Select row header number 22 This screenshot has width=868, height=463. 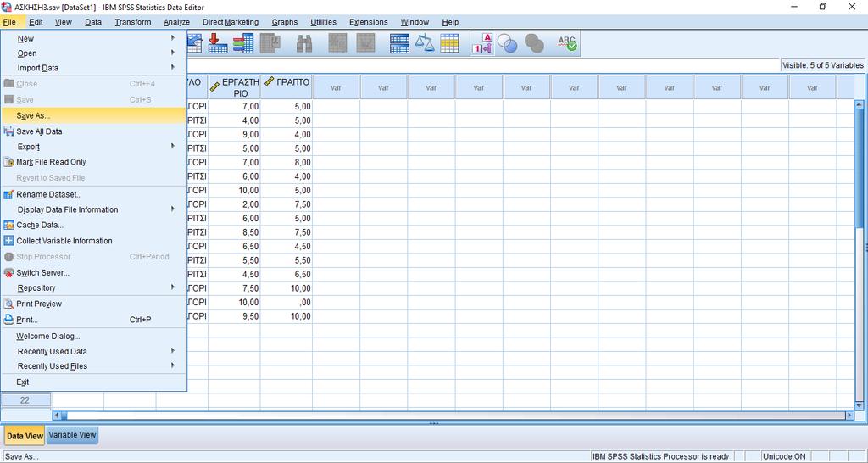pyautogui.click(x=25, y=400)
